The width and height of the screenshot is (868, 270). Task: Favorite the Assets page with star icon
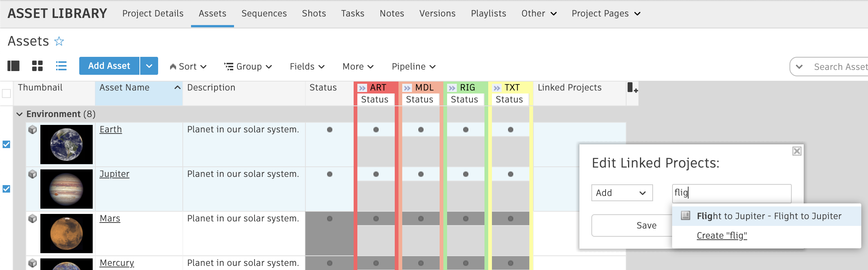click(59, 41)
